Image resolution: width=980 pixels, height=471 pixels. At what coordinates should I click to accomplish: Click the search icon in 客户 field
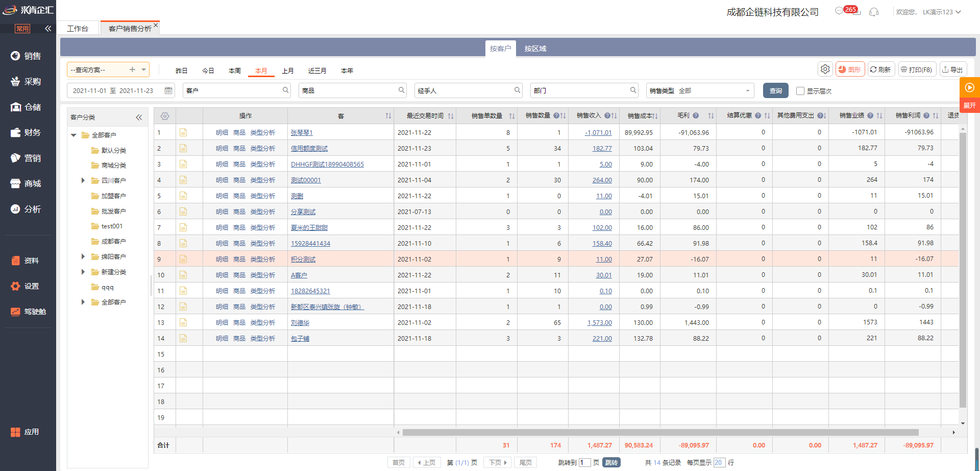pyautogui.click(x=286, y=90)
